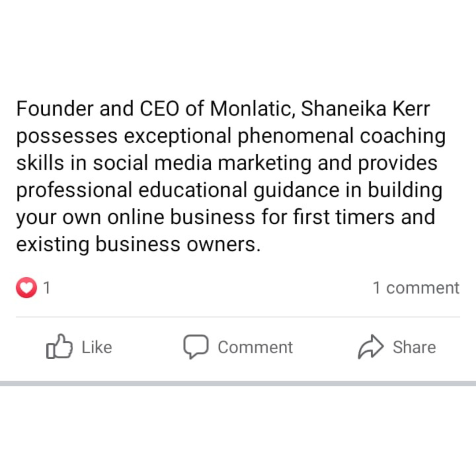Viewport: 476px width, 476px height.
Task: View reaction count number beside heart
Action: 47,288
